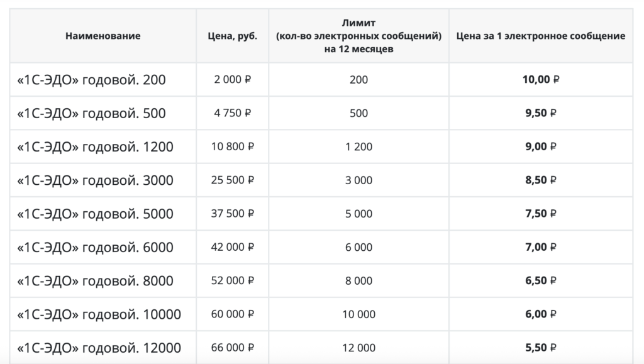The image size is (644, 364).
Task: Click the «1С-ЭДО» годовой. 12000 name
Action: (99, 348)
